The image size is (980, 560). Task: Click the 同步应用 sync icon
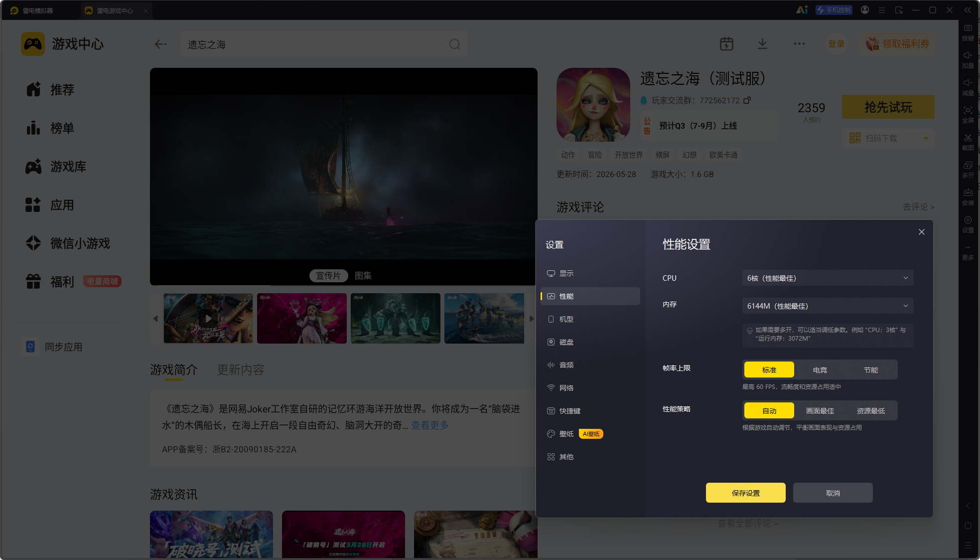click(x=30, y=347)
